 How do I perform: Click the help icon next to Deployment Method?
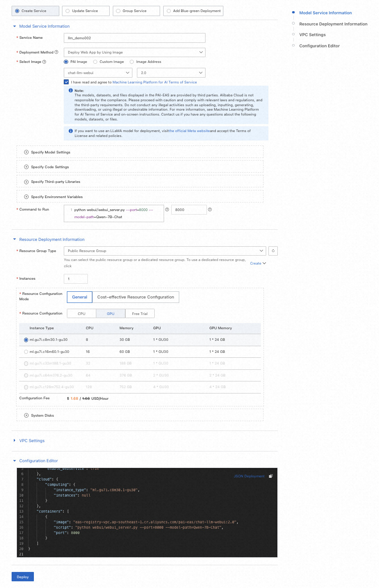pyautogui.click(x=57, y=52)
